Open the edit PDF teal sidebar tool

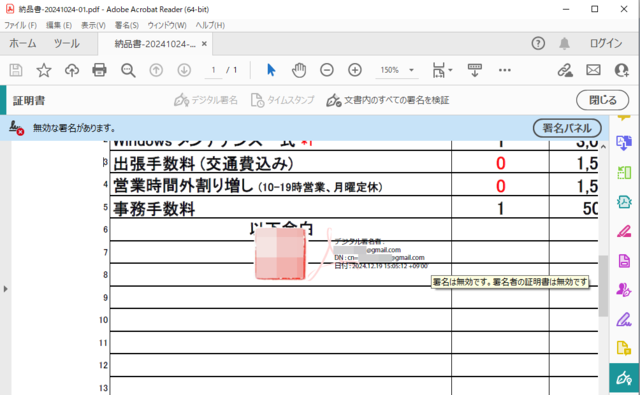click(x=624, y=202)
